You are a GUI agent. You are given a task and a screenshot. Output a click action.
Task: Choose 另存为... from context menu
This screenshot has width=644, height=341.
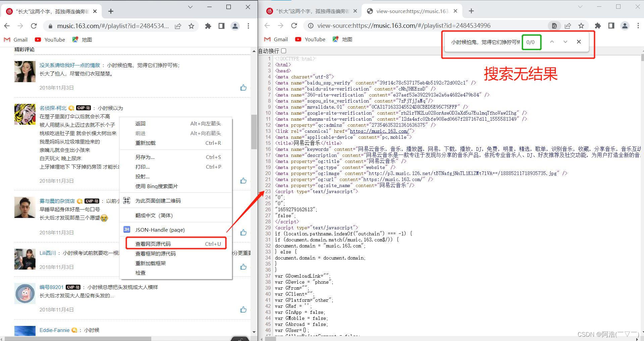point(176,157)
